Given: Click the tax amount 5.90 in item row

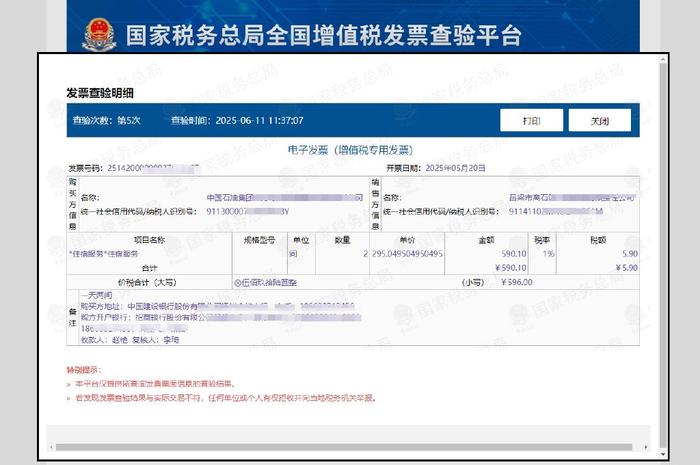Looking at the screenshot, I should [x=630, y=253].
